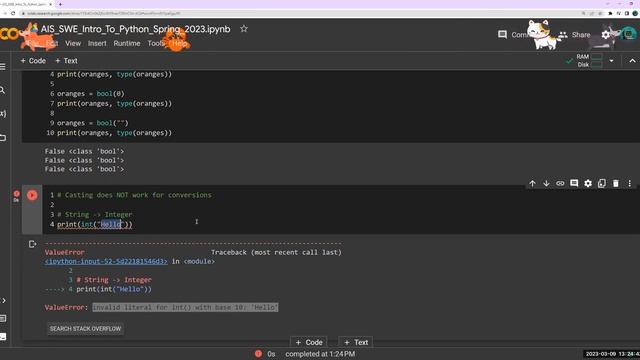Screen dimensions: 640x360
Task: Add a comment to the cell
Action: pyautogui.click(x=574, y=183)
